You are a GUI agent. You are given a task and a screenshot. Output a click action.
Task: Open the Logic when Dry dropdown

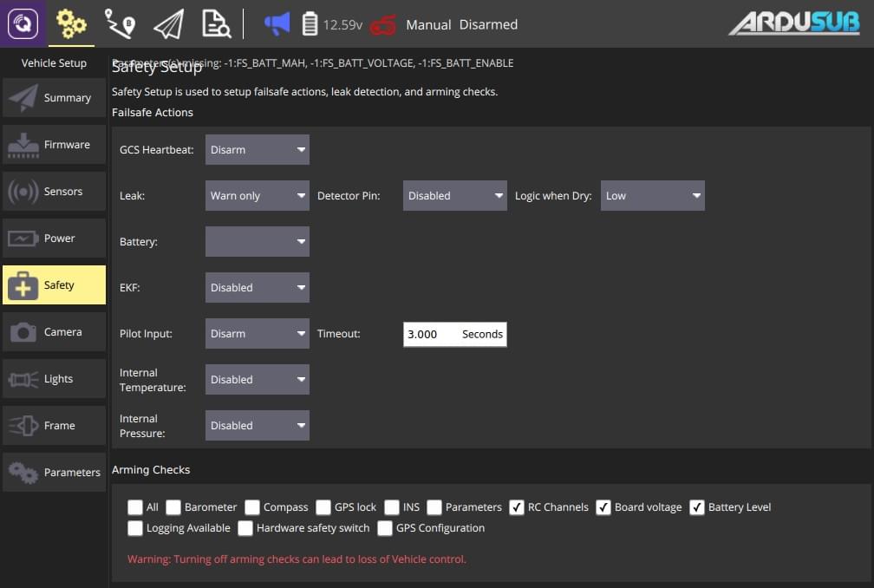pos(652,195)
